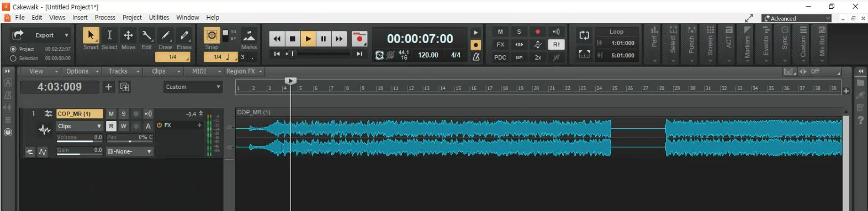
Task: Toggle 2x upsampling button
Action: 538,57
